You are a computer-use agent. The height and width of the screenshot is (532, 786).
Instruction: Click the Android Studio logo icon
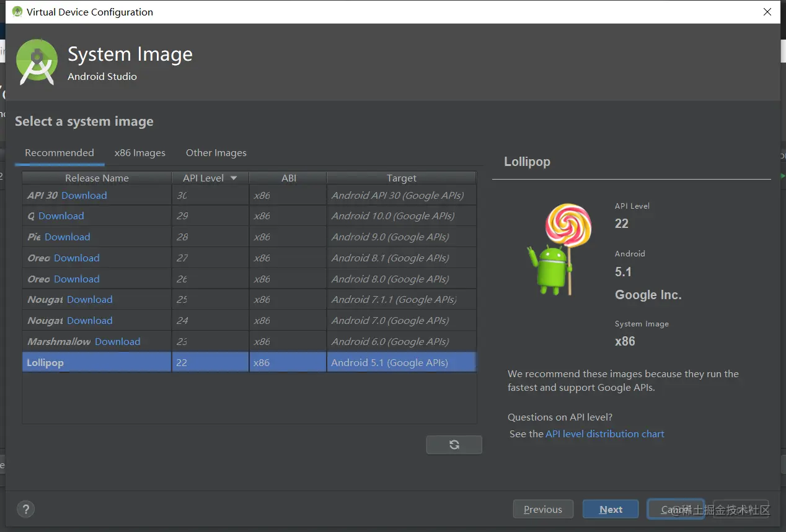37,61
